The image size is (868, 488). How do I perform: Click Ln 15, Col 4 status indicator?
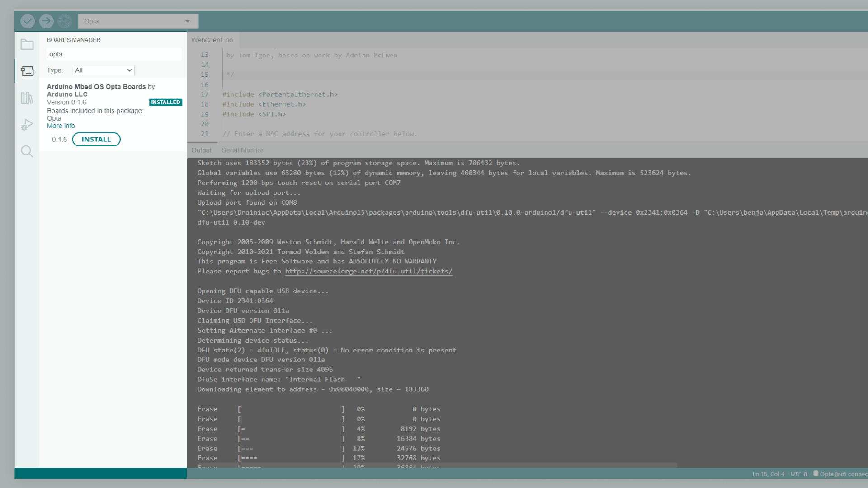coord(768,474)
